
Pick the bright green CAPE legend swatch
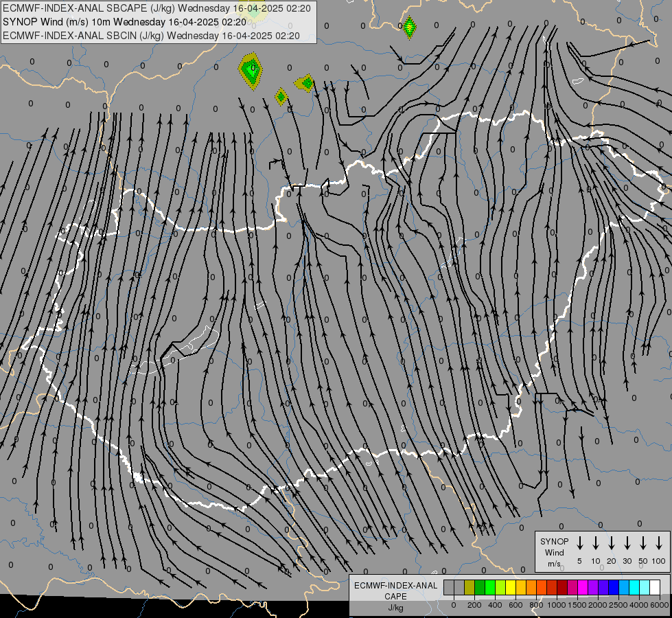click(x=490, y=587)
